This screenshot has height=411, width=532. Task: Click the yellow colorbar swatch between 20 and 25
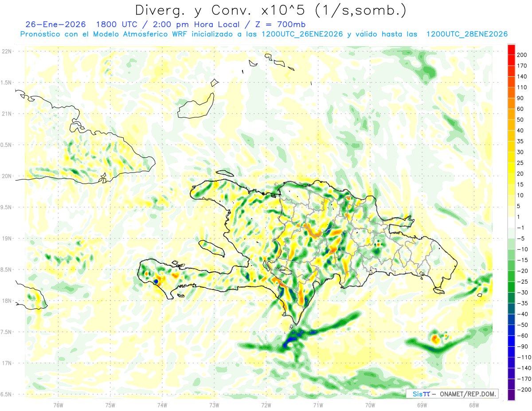511,168
